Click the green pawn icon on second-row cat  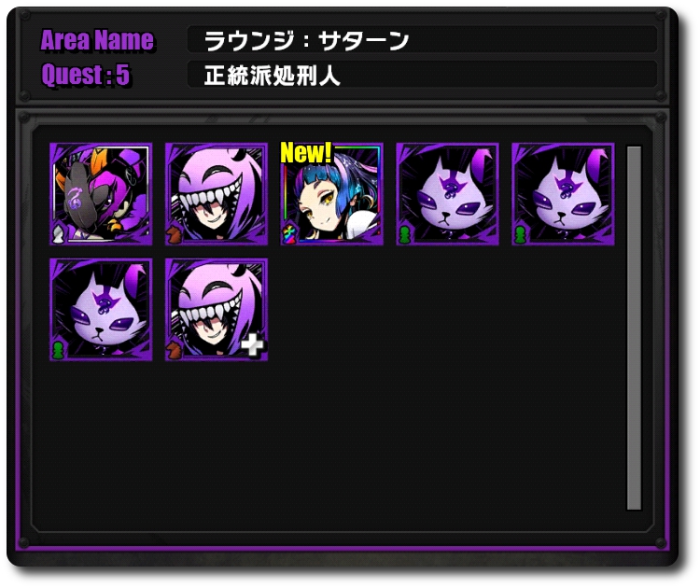58,350
